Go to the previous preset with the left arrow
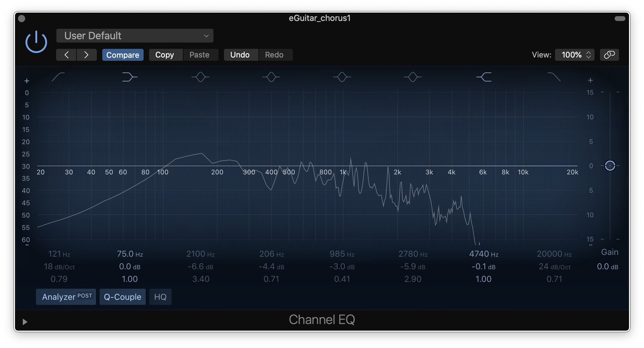Image resolution: width=644 pixels, height=348 pixels. pos(66,55)
